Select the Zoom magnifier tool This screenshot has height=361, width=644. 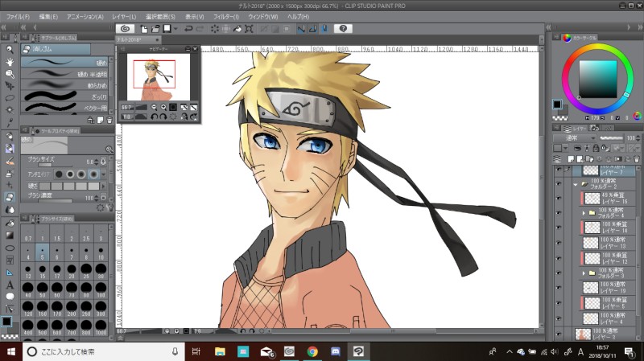[10, 50]
